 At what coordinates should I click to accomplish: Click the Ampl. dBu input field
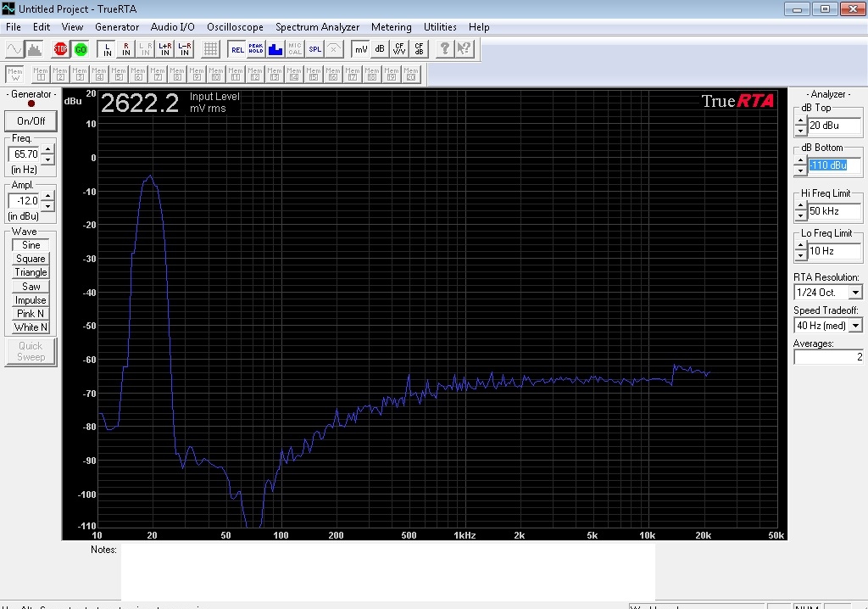tap(25, 201)
